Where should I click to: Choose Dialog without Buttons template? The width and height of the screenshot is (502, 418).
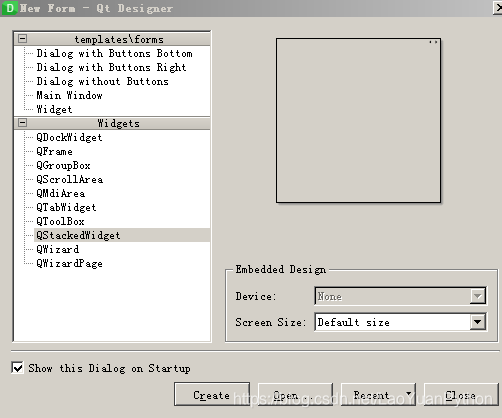(x=102, y=81)
